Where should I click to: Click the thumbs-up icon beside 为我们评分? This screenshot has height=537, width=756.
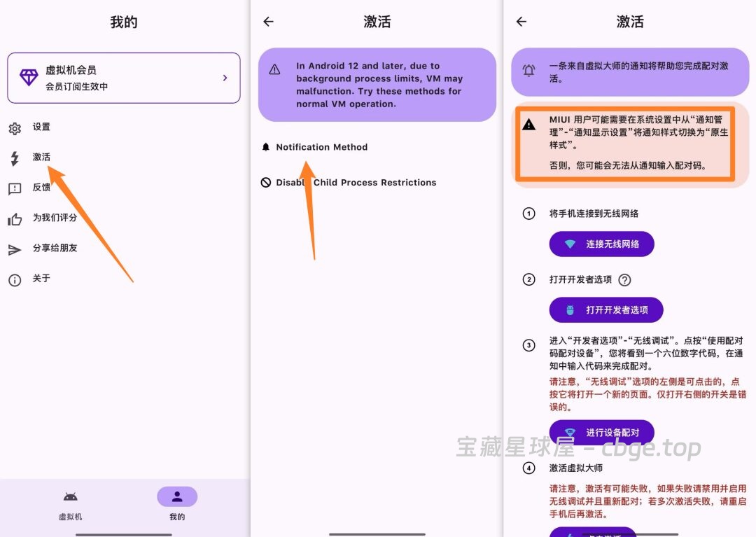(x=15, y=218)
